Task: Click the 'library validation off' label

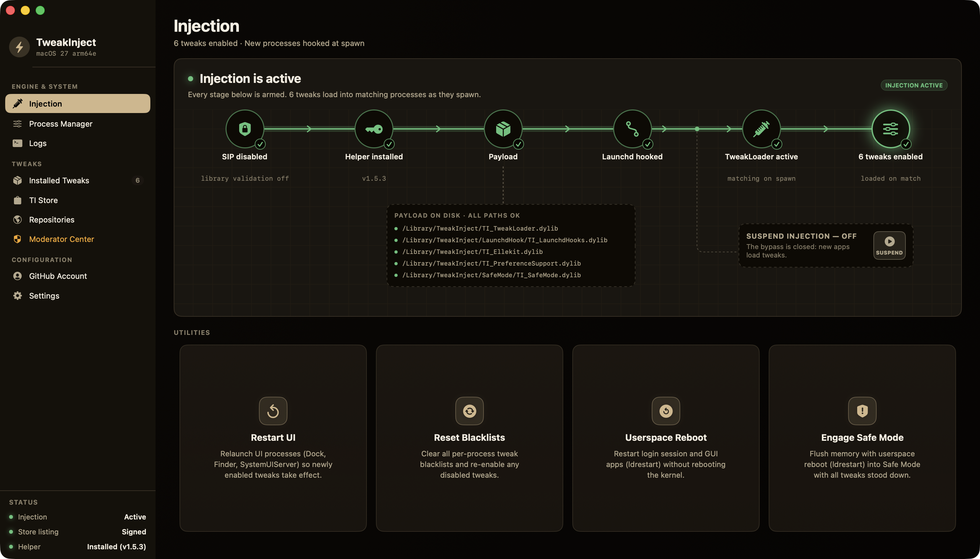Action: pos(245,178)
